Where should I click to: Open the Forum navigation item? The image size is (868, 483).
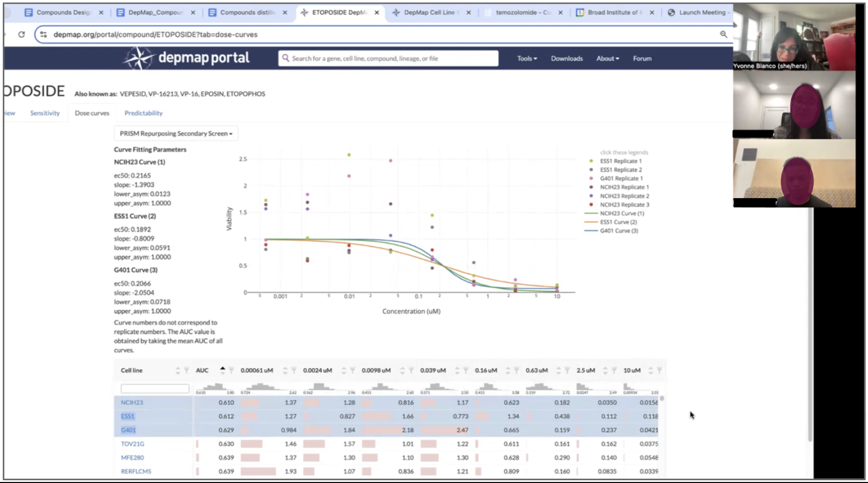[642, 59]
